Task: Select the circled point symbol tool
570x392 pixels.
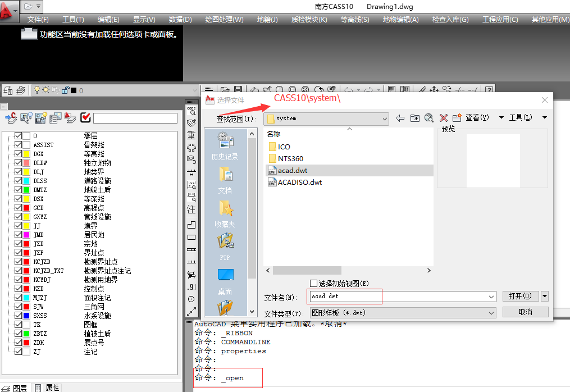Action: tap(191, 299)
